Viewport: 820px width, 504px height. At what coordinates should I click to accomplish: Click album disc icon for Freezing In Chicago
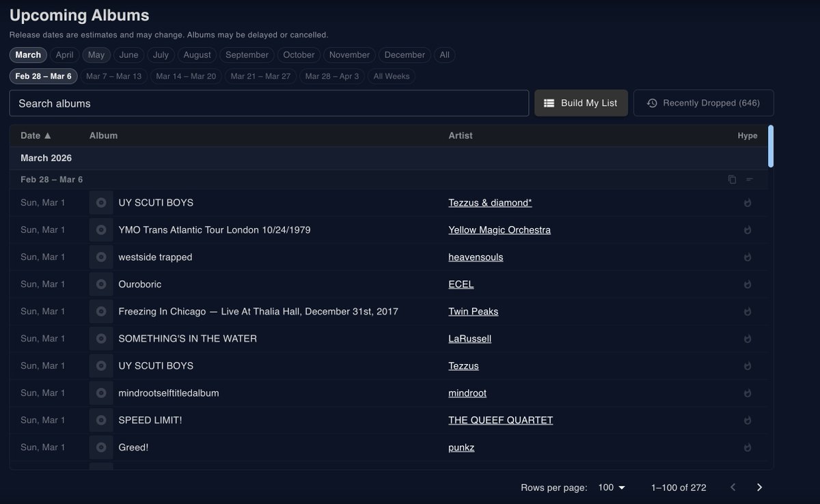pos(101,311)
